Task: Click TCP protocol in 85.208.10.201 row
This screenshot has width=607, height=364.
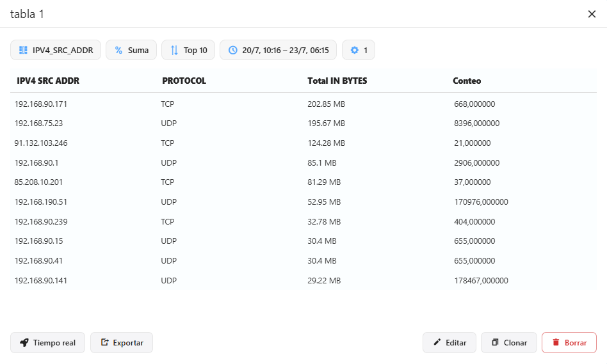Action: click(168, 182)
